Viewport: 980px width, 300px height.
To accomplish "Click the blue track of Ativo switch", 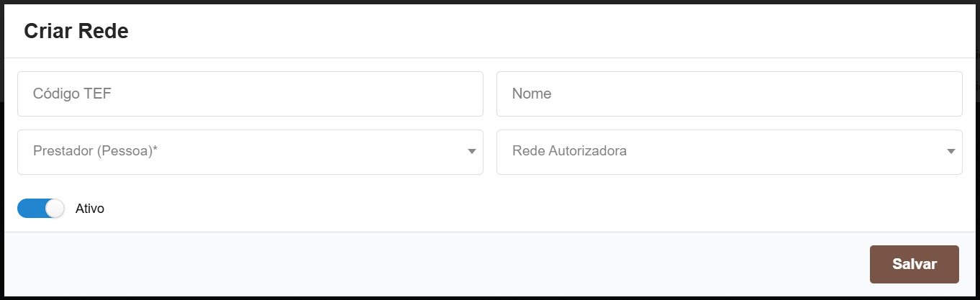I will point(30,209).
